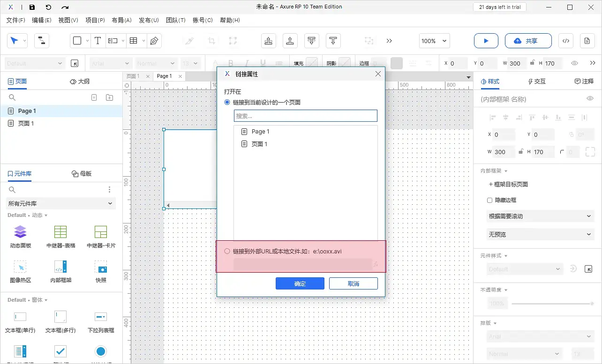Click the 共享 share button
This screenshot has height=364, width=602.
(x=528, y=41)
